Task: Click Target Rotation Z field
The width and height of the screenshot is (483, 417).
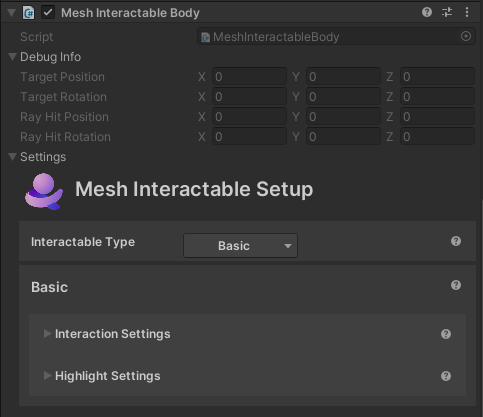Action: [437, 97]
